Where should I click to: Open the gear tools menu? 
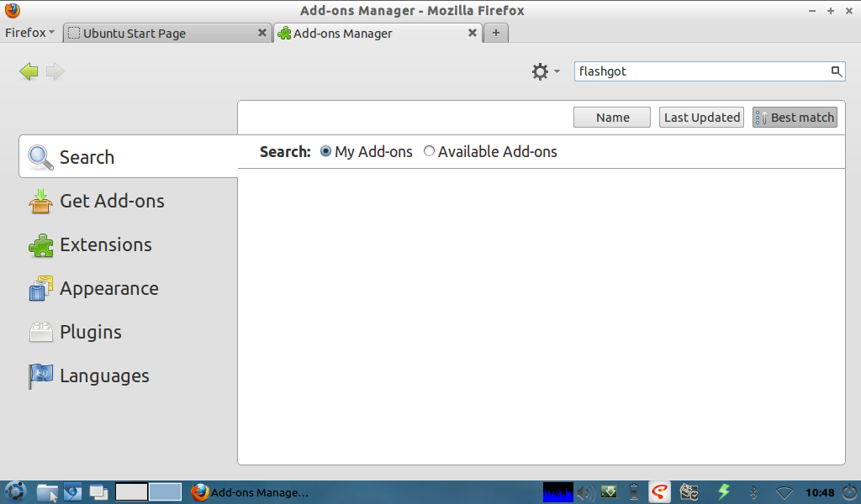(x=545, y=71)
